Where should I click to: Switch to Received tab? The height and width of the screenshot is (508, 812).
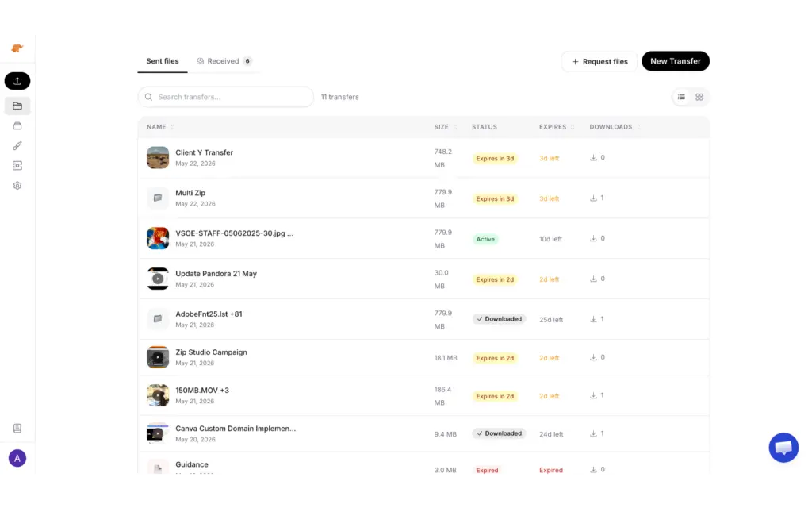[224, 61]
